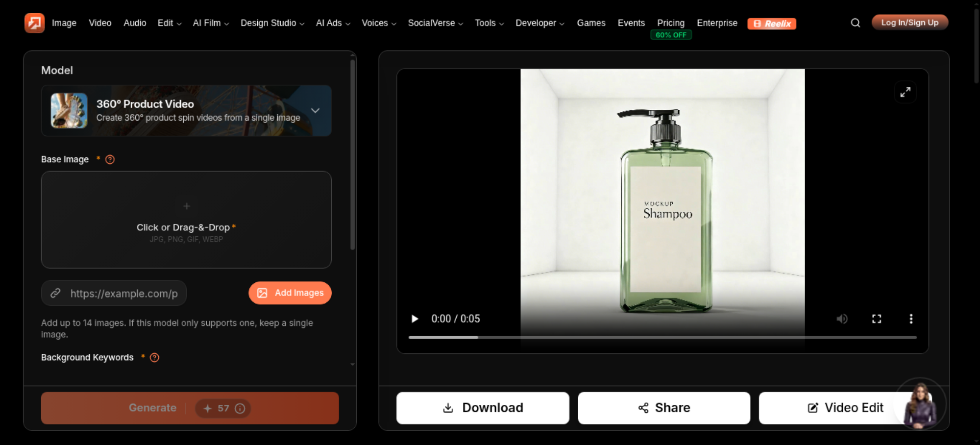Image resolution: width=980 pixels, height=445 pixels.
Task: Expand the Tools menu
Action: 489,23
